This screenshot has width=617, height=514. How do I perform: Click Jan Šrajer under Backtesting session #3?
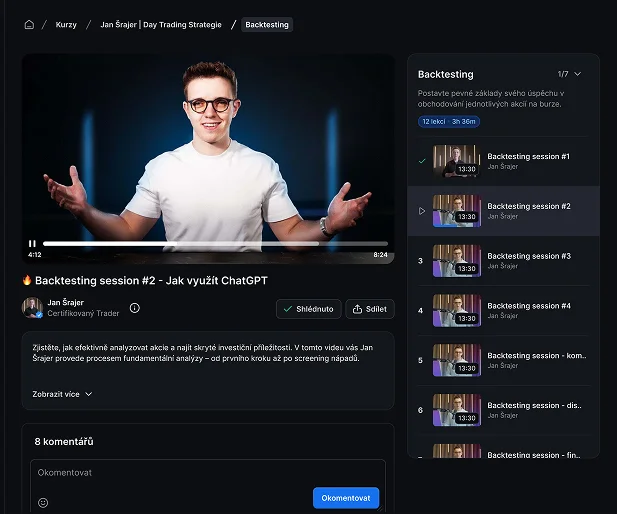[502, 266]
